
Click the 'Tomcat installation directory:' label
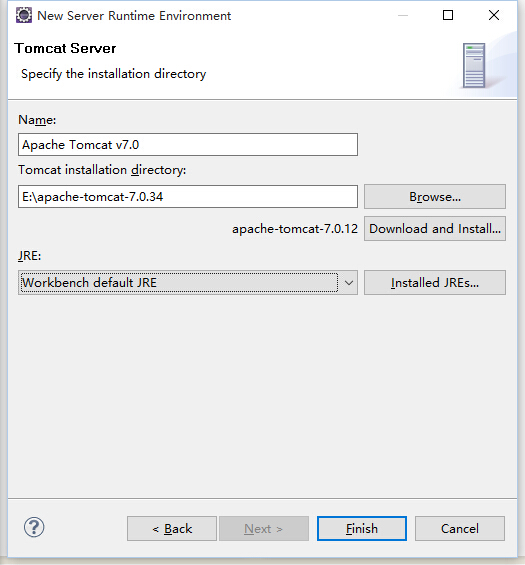tap(102, 170)
